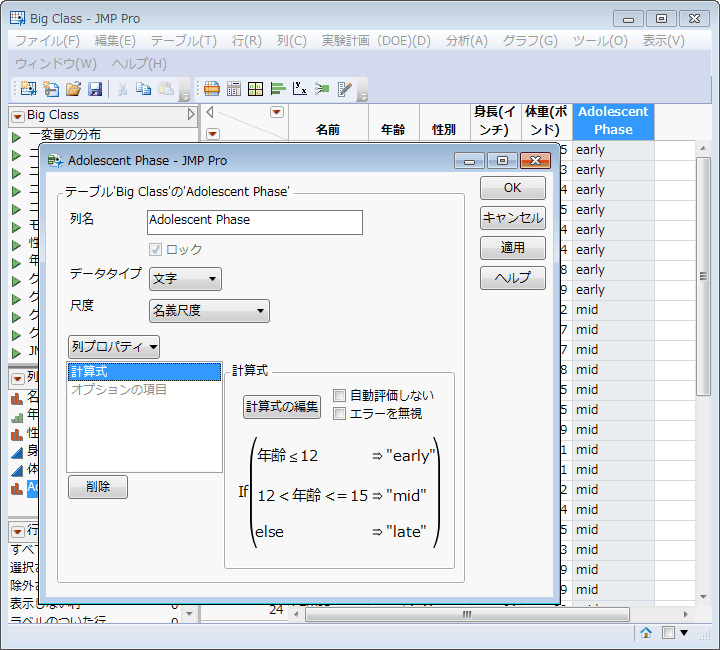Open the データタイプ dropdown showing 文字
Screen dimensions: 720x650
pyautogui.click(x=185, y=279)
